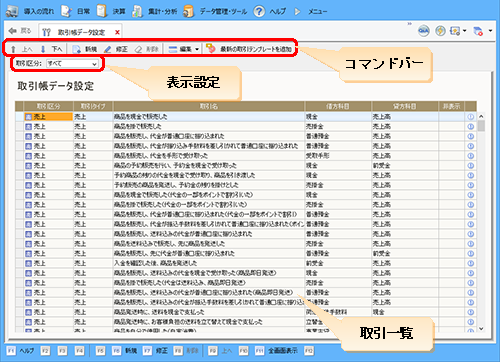Click the 修正 pencil edit icon
The width and height of the screenshot is (500, 362).
107,49
